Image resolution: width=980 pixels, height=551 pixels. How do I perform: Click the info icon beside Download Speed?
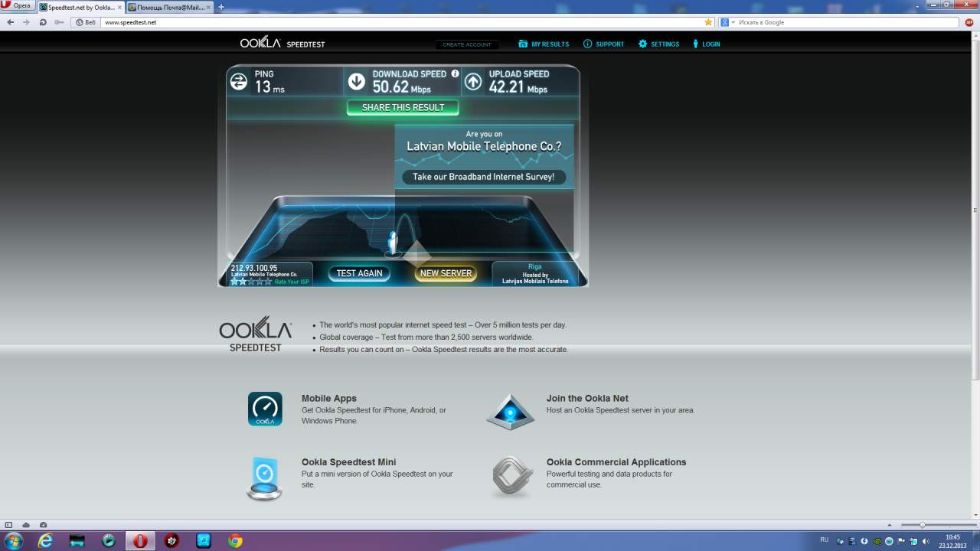pyautogui.click(x=455, y=74)
